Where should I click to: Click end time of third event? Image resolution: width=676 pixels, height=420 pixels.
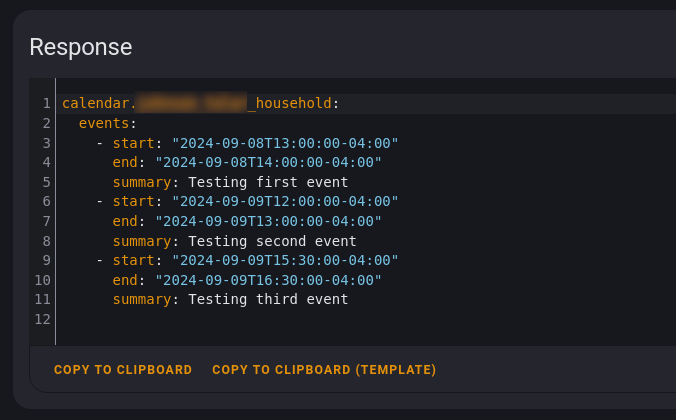(x=268, y=280)
